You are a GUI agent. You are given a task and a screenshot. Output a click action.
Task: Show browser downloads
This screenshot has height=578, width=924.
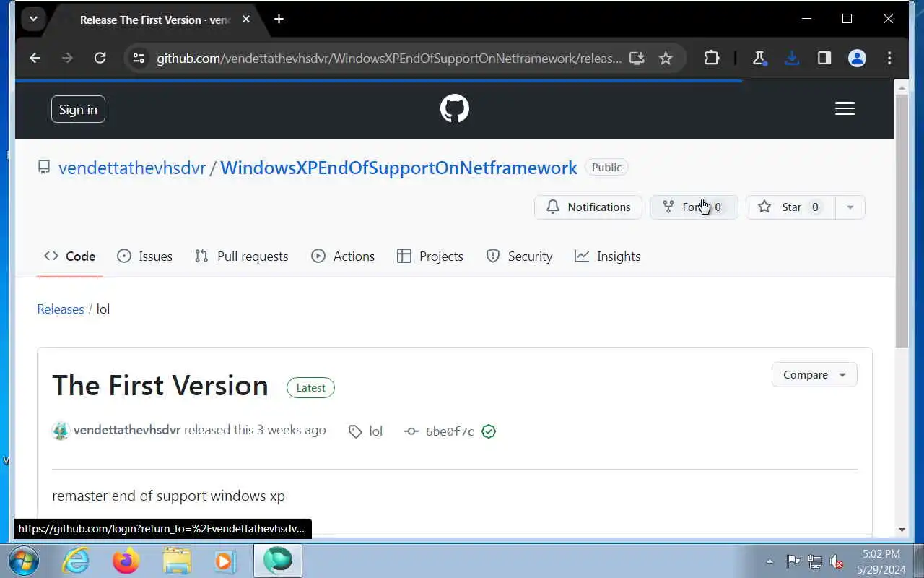pos(791,58)
